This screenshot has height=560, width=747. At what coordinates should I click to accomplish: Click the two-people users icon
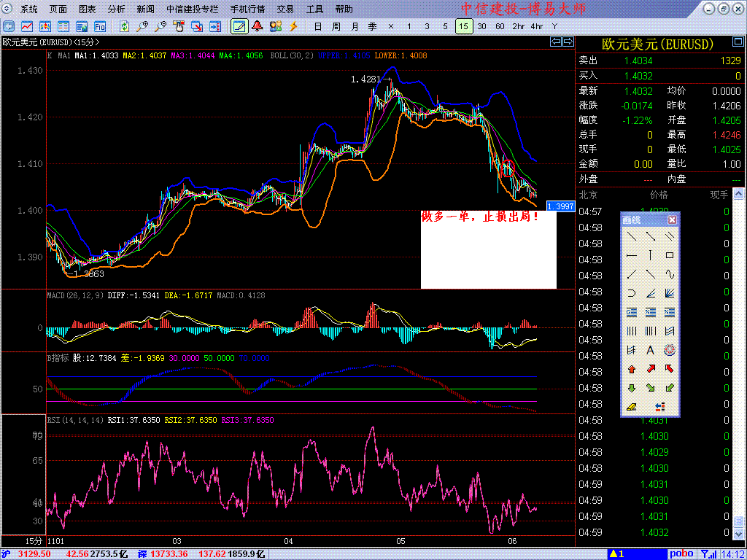[275, 26]
